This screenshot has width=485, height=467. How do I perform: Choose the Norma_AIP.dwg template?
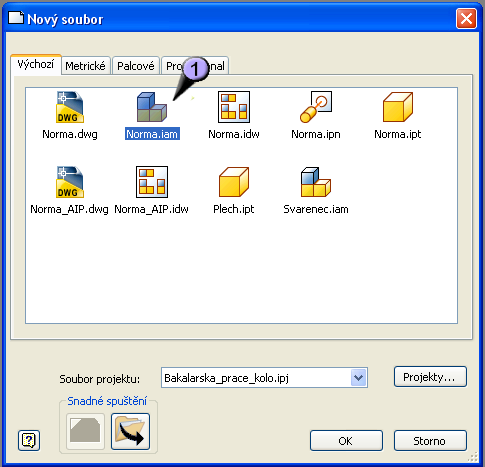pyautogui.click(x=70, y=182)
